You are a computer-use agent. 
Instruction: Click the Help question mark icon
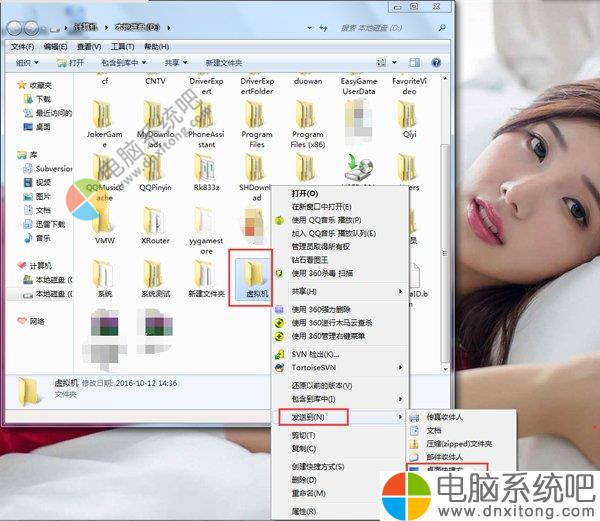click(436, 62)
